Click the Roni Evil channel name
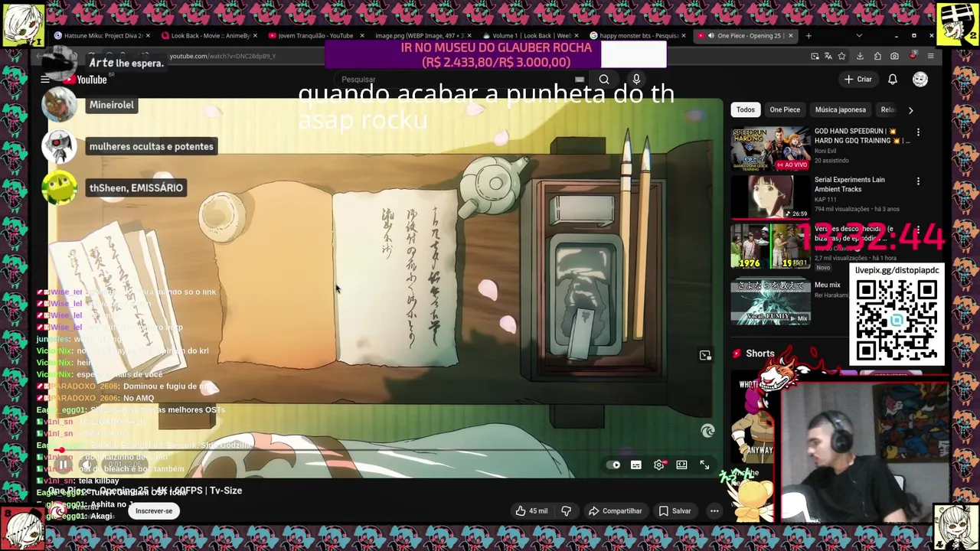 pos(825,152)
